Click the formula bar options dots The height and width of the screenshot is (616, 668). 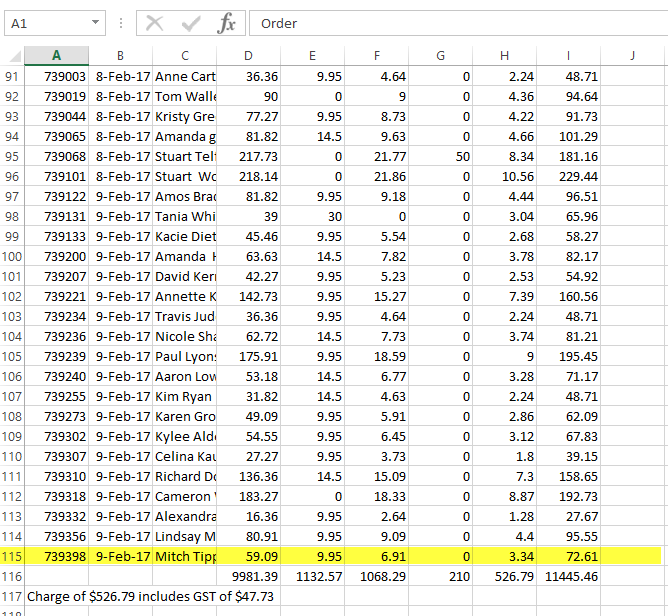pos(121,23)
